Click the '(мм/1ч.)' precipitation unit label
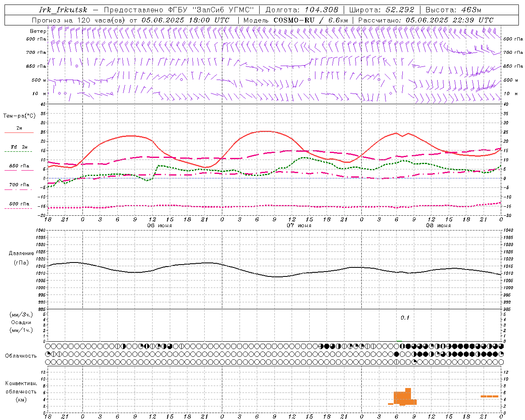This screenshot has width=525, height=420. click(21, 330)
